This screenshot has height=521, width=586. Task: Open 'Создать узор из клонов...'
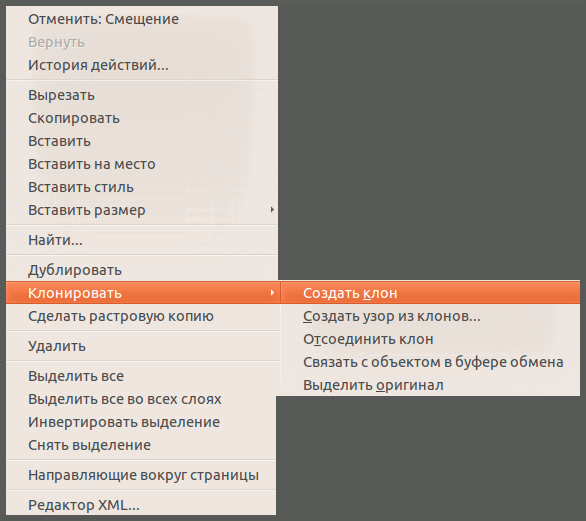[430, 316]
